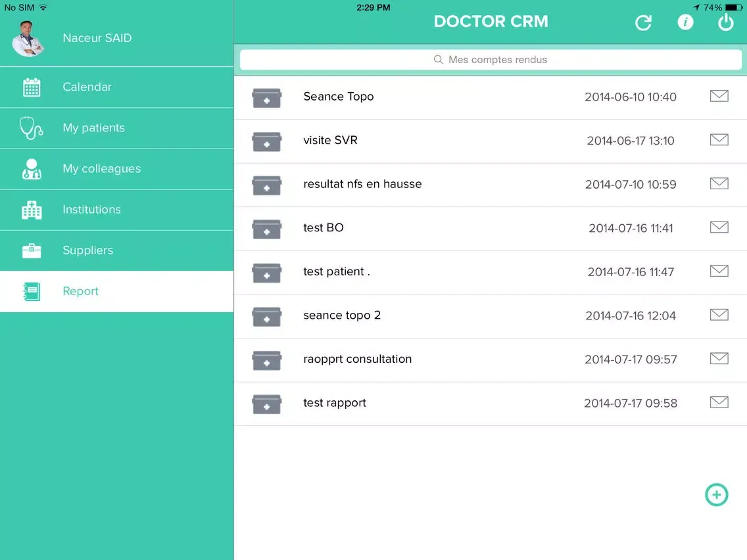747x560 pixels.
Task: Tap the battery indicator in status bar
Action: [734, 8]
